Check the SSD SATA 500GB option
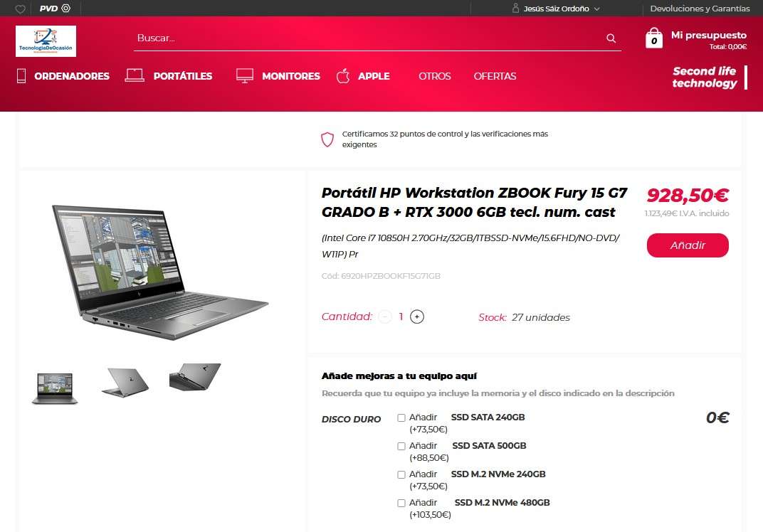Viewport: 763px width, 532px height. coord(401,446)
